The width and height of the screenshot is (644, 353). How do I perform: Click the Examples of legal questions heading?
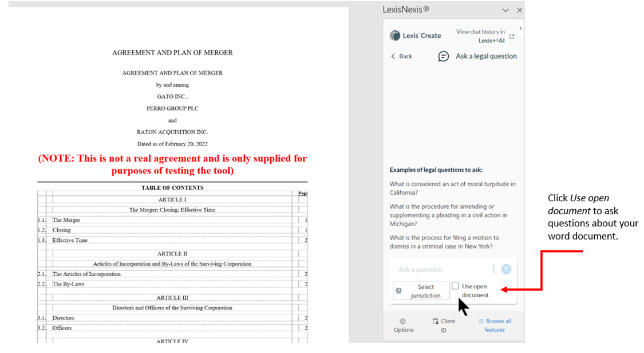(436, 170)
